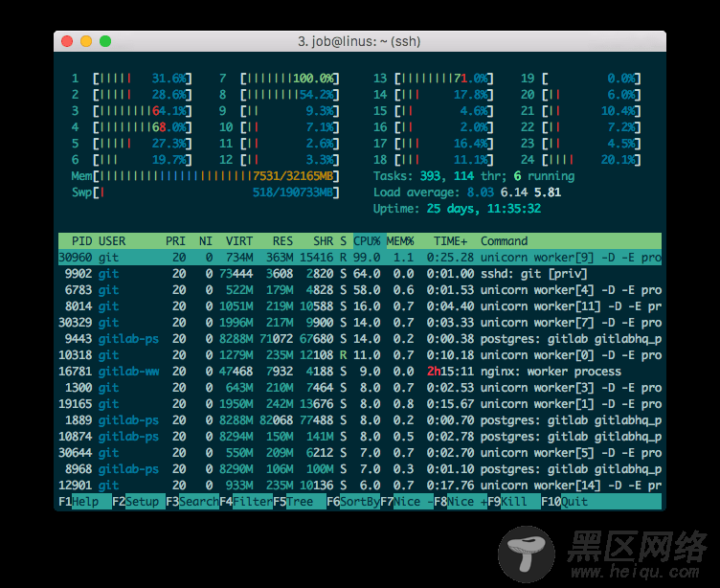
Task: Click the 518/190733MB swap value
Action: pyautogui.click(x=293, y=192)
